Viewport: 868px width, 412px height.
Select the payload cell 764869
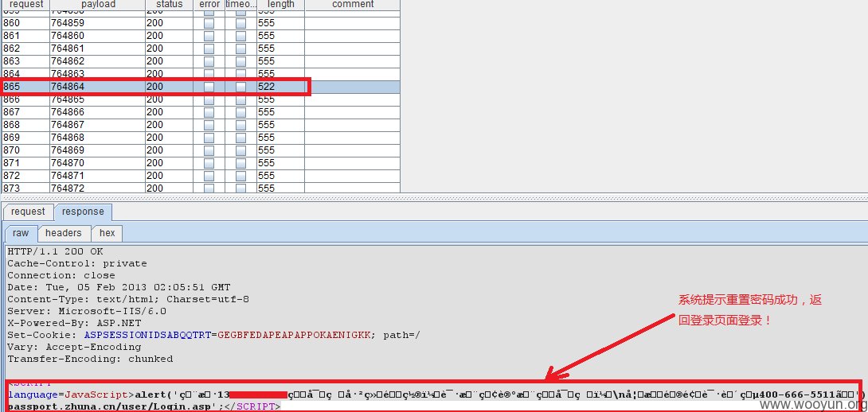click(x=98, y=150)
